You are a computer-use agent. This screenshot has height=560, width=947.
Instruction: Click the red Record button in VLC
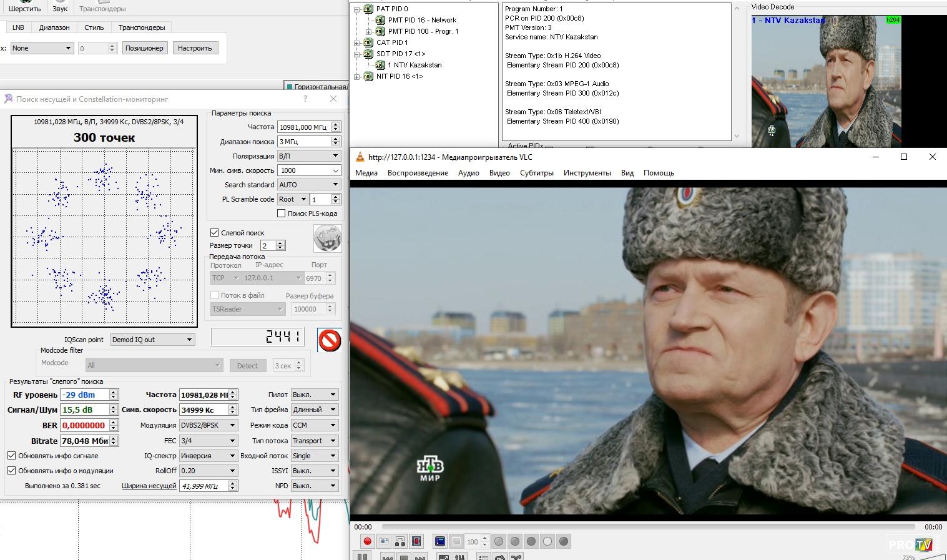[368, 541]
